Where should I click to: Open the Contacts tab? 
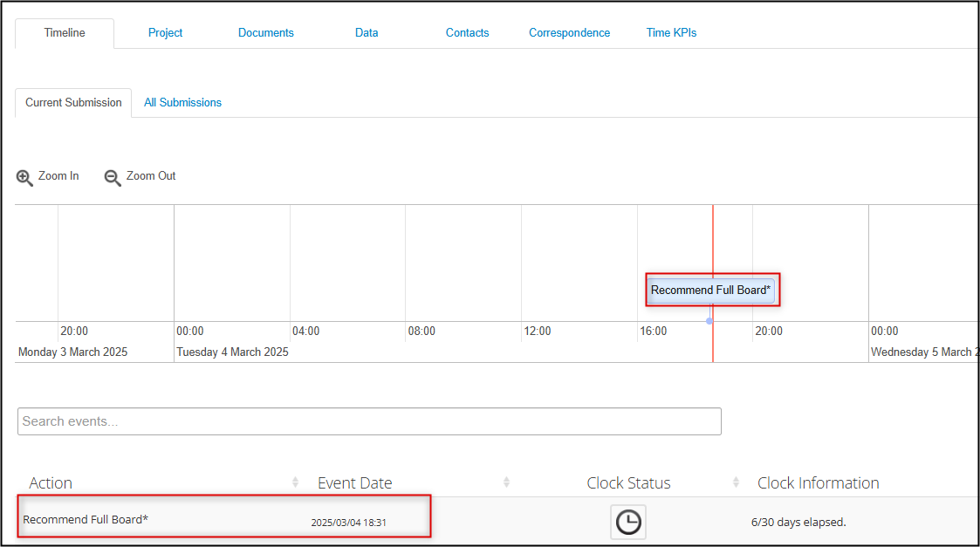[x=467, y=33]
